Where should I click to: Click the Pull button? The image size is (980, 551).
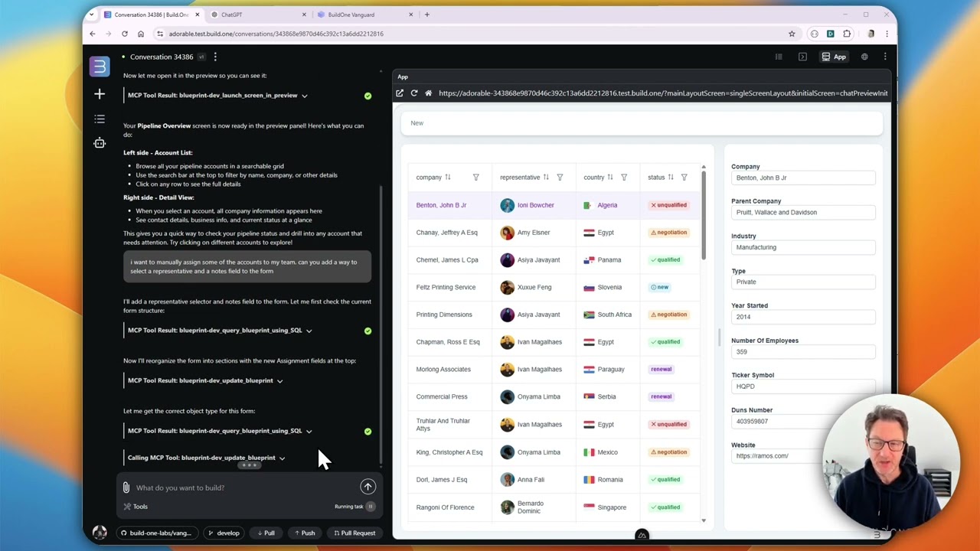[x=266, y=533]
